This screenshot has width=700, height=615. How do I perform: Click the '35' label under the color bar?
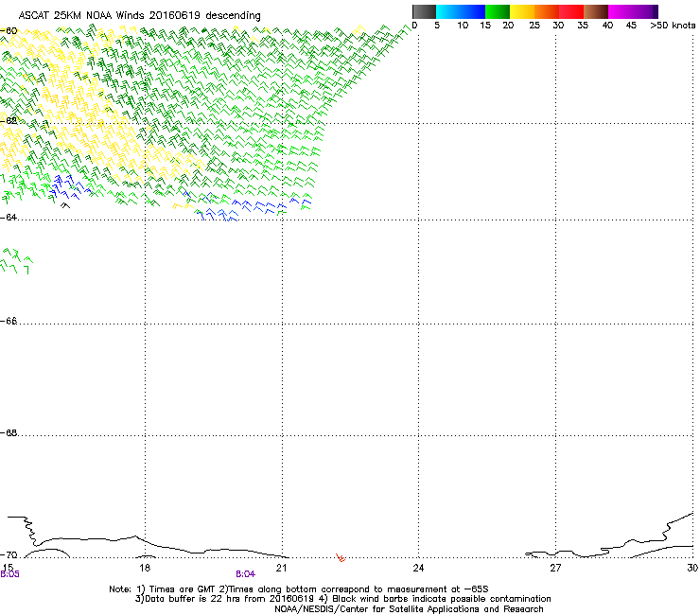coord(583,26)
